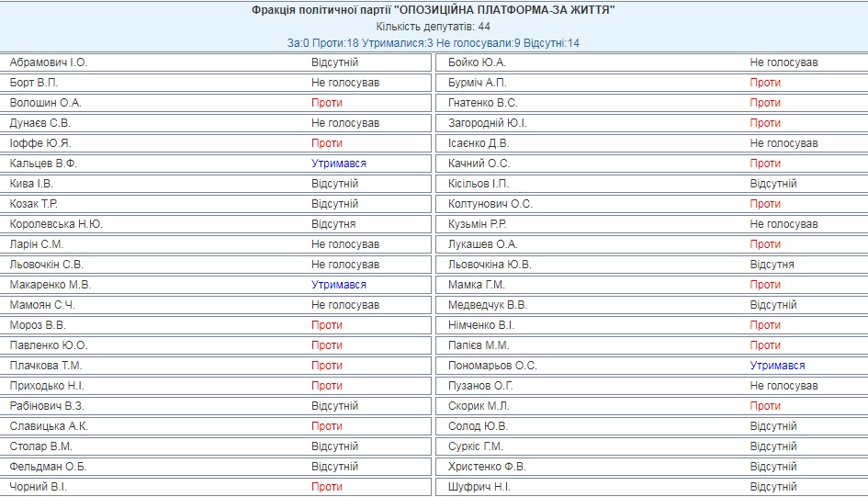Select the name Мороз В.В.
Viewport: 868px width, 497px height.
(x=38, y=325)
